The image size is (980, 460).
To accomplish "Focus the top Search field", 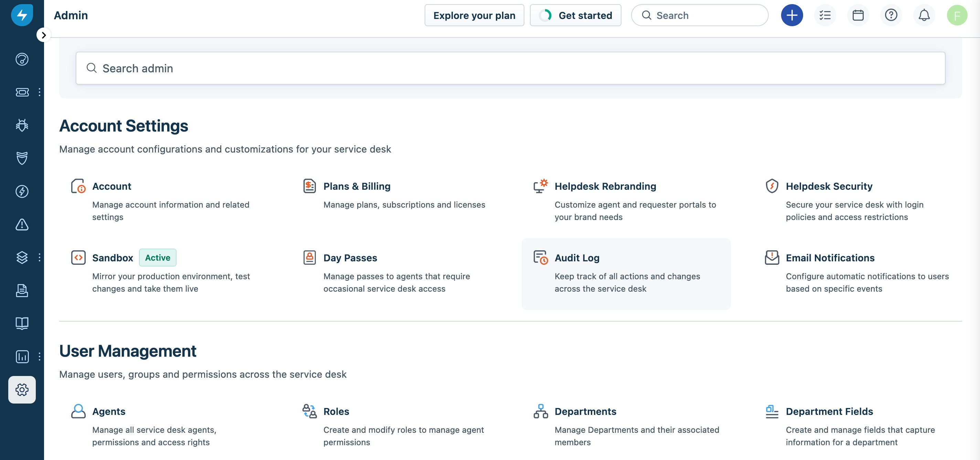I will 699,15.
